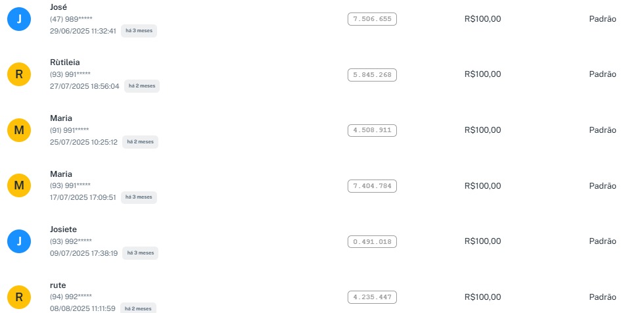The image size is (644, 313).
Task: Click 'há 2 meses' tag beside 27/07/2025
Action: click(141, 86)
